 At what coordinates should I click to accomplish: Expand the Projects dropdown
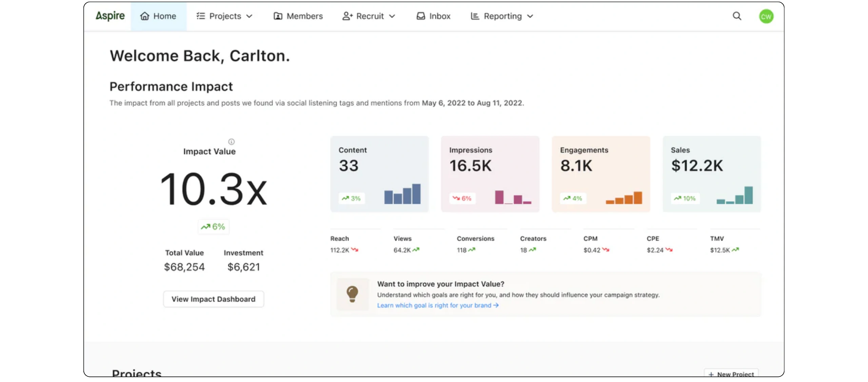(224, 16)
